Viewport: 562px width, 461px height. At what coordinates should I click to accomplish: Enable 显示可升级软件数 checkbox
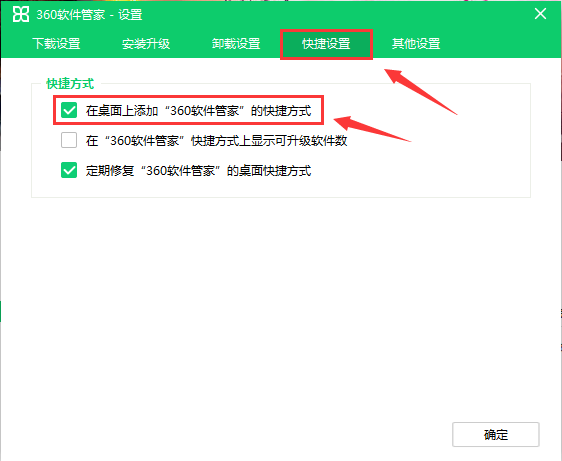tap(69, 140)
